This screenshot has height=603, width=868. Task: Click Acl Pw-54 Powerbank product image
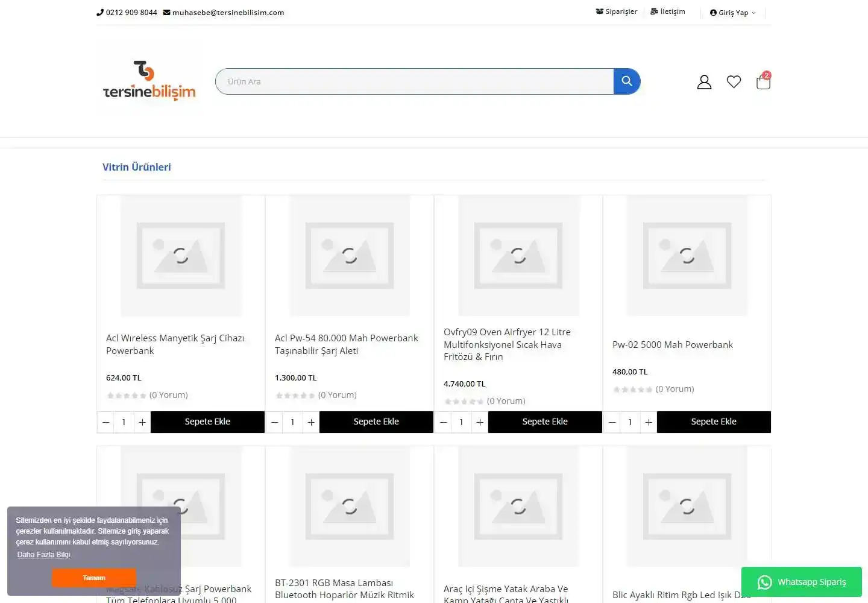[350, 256]
